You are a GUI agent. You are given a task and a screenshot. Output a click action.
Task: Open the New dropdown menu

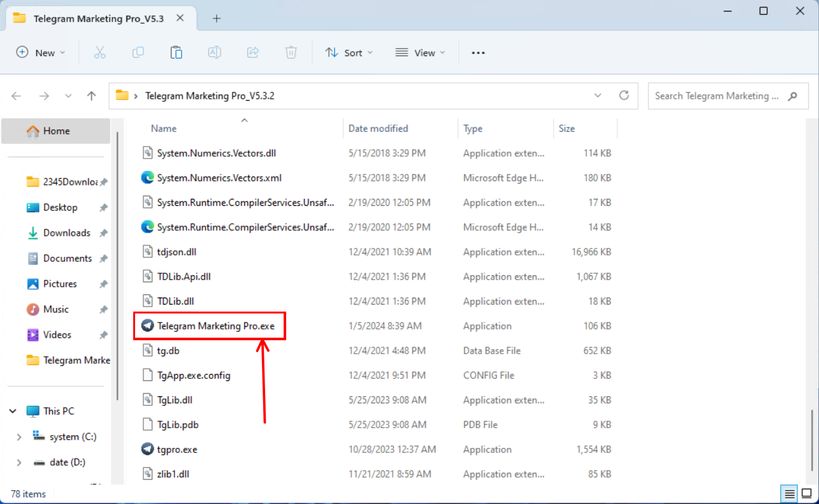41,53
